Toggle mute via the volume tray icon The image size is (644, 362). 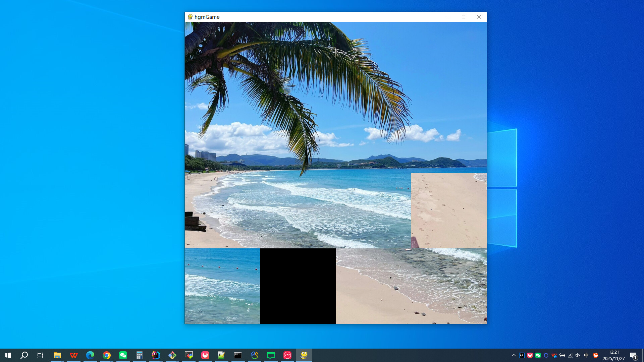pyautogui.click(x=578, y=355)
